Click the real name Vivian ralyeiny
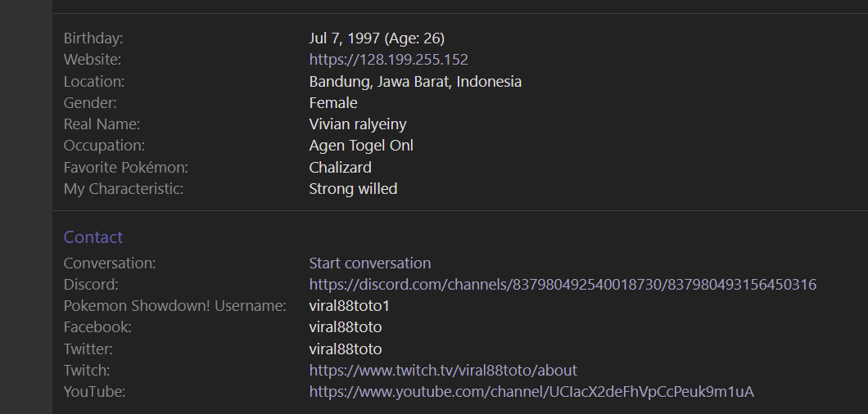The image size is (868, 414). point(358,124)
